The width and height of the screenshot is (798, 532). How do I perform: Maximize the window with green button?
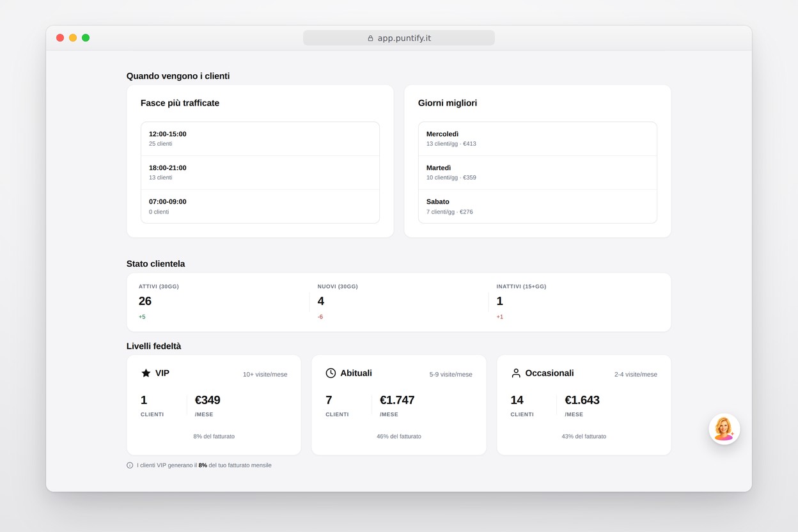tap(86, 38)
